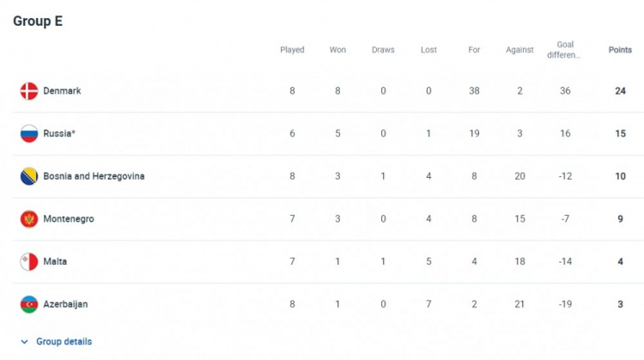The height and width of the screenshot is (360, 644).
Task: Click the Montenegro flag icon
Action: click(29, 219)
